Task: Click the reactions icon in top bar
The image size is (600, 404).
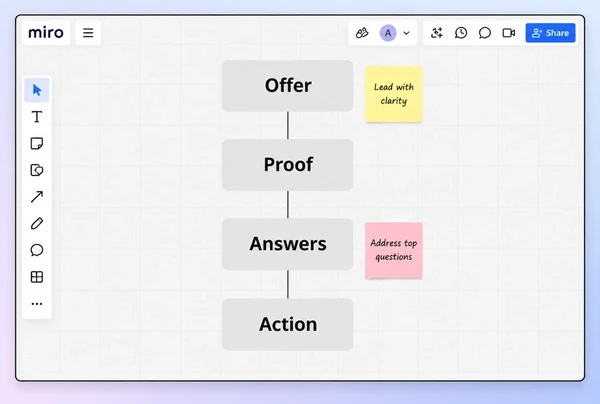Action: (x=362, y=33)
